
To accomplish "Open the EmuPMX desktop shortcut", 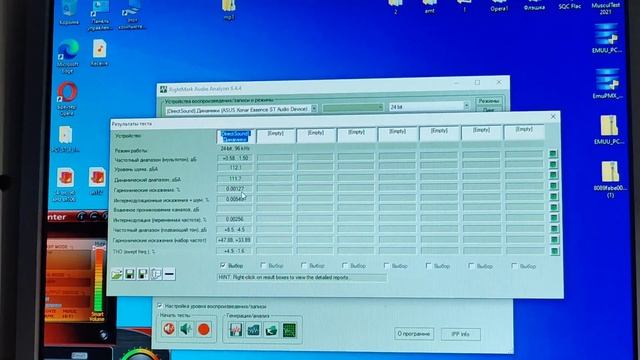I will (x=607, y=84).
